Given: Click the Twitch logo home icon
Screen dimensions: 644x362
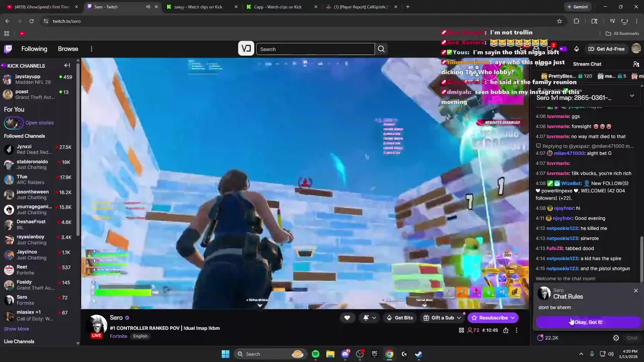Looking at the screenshot, I should tap(8, 49).
